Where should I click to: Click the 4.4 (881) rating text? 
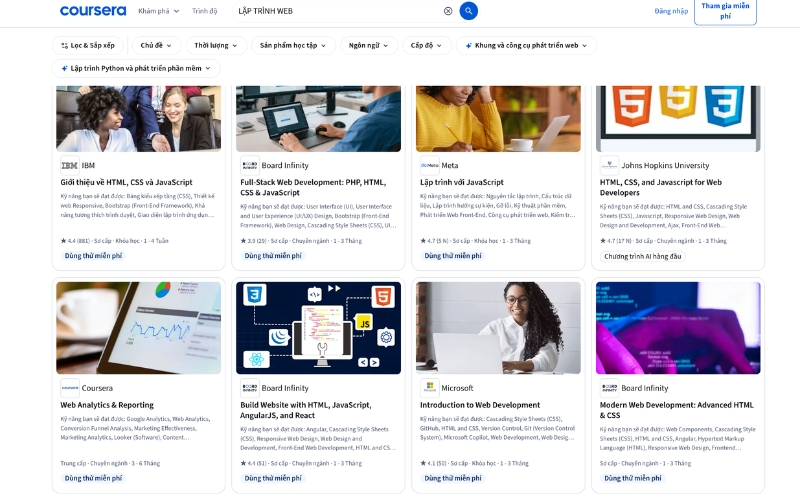[75, 240]
